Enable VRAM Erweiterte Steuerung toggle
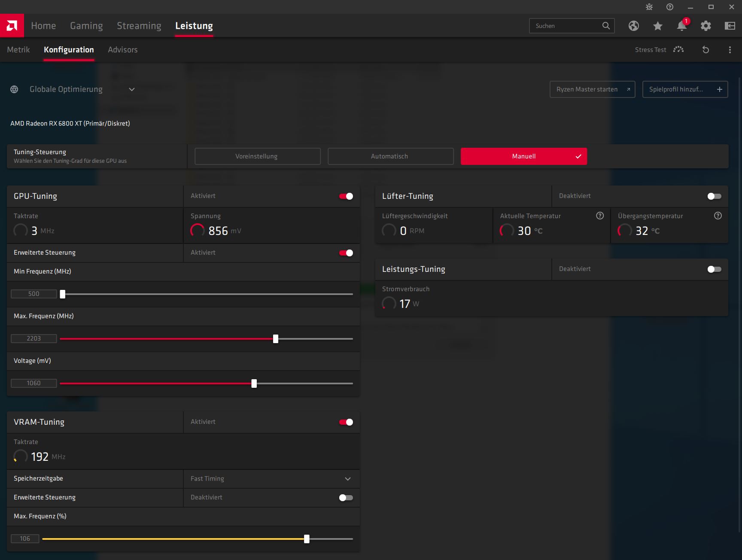The height and width of the screenshot is (560, 742). pos(346,498)
